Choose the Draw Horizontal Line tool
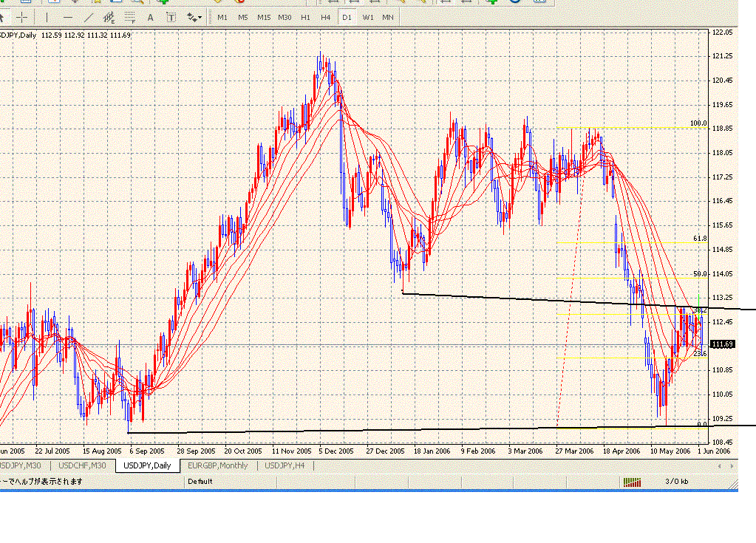Screen dimensions: 756x543 (x=69, y=17)
